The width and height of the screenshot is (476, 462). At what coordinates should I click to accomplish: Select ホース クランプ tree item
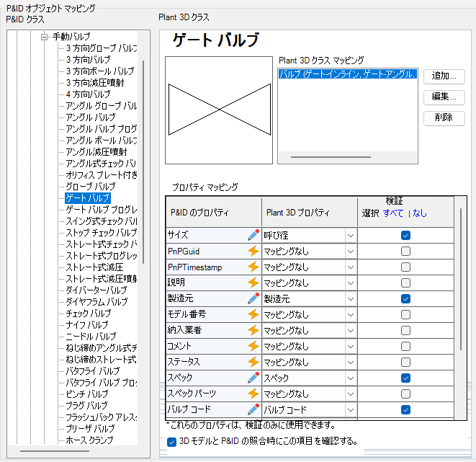tap(89, 440)
